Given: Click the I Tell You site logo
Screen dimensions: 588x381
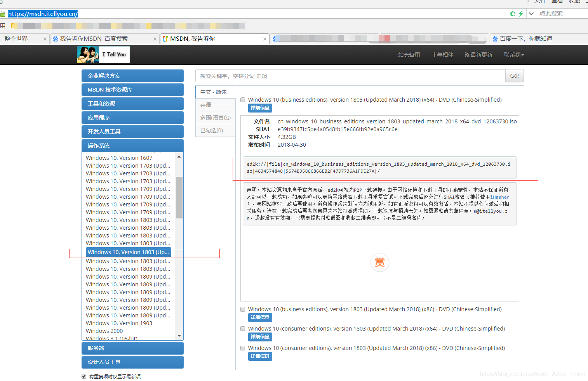Looking at the screenshot, I should coord(103,55).
